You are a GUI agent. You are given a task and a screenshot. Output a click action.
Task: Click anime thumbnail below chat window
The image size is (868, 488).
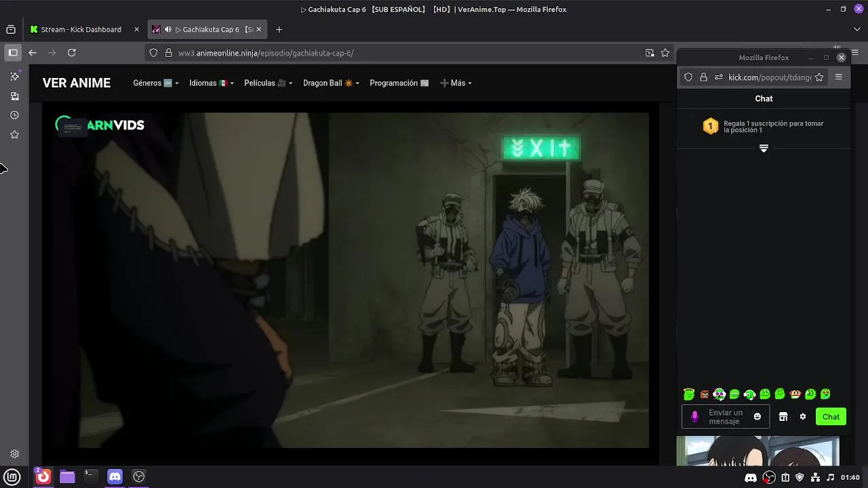(757, 451)
